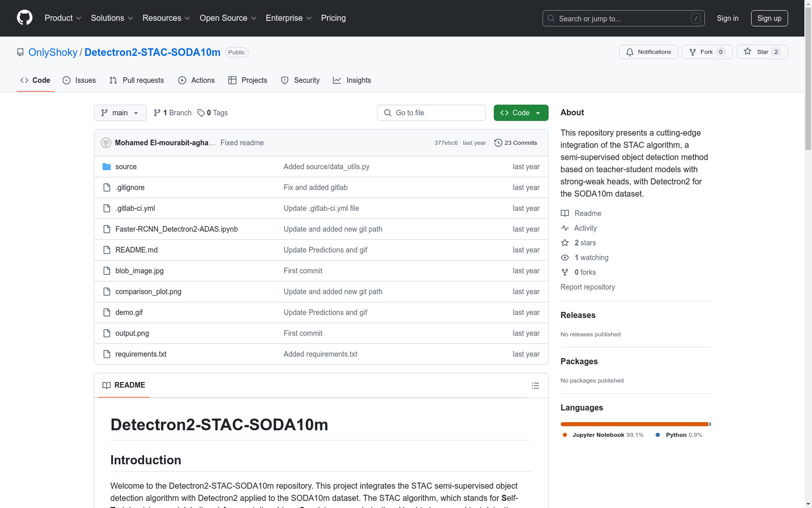Open Faster-RCNN_Detectron2-ADAS.ipynb file
812x508 pixels.
(x=177, y=229)
